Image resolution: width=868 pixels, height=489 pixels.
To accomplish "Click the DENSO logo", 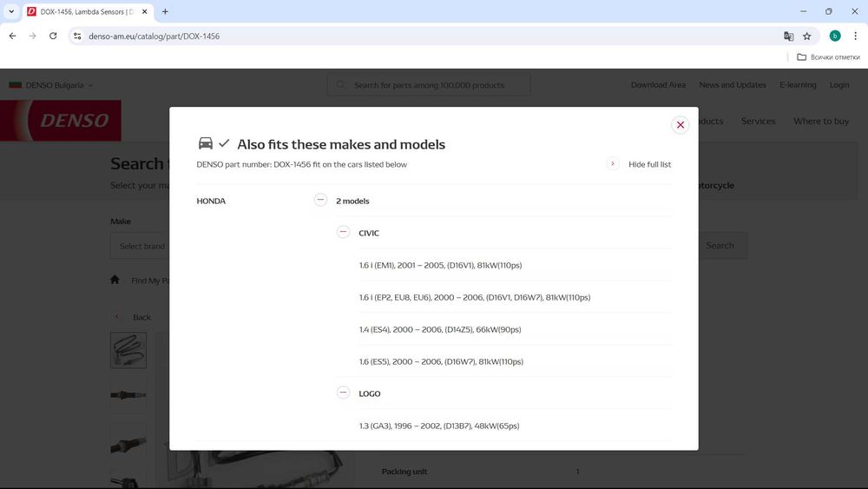I will coord(61,120).
